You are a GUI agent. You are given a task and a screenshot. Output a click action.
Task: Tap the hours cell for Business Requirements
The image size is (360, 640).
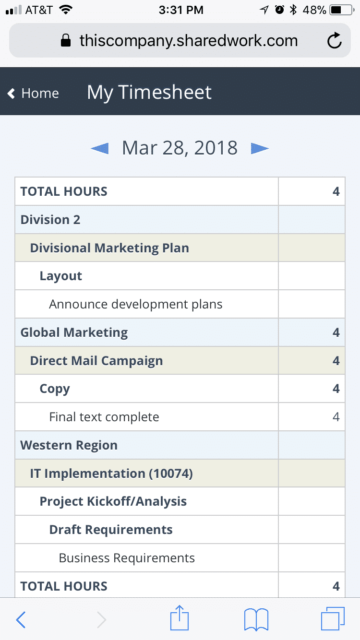click(x=312, y=558)
